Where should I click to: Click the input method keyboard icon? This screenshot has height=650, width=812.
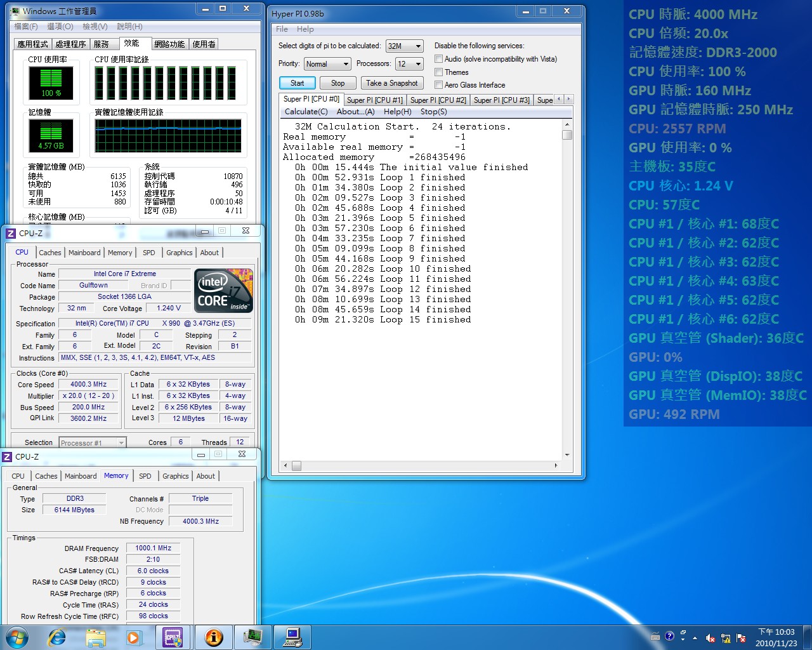coord(655,637)
